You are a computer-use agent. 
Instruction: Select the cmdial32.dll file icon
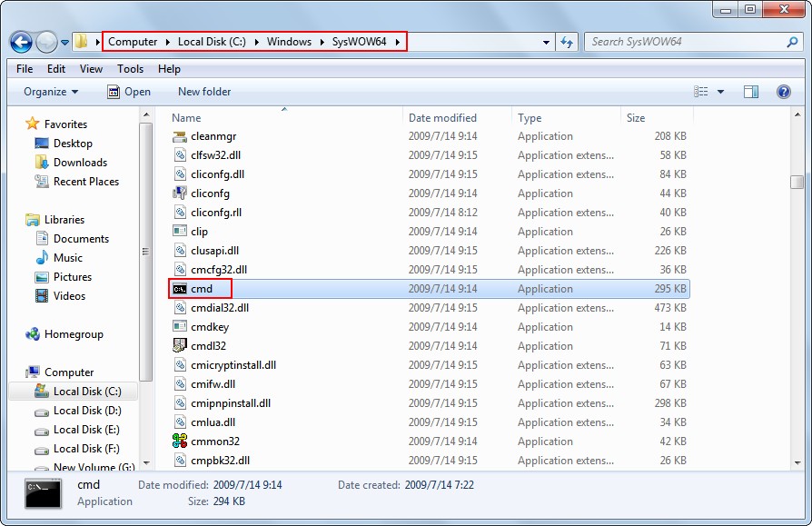click(179, 308)
